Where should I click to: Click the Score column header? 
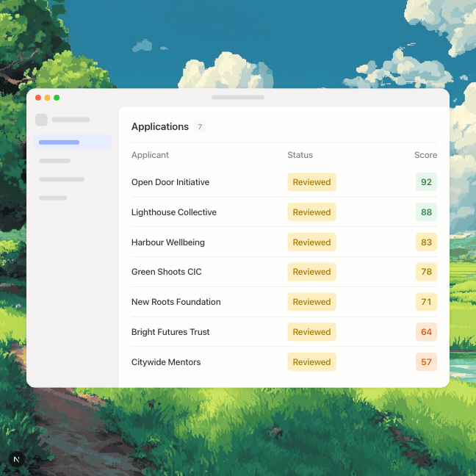pos(425,155)
